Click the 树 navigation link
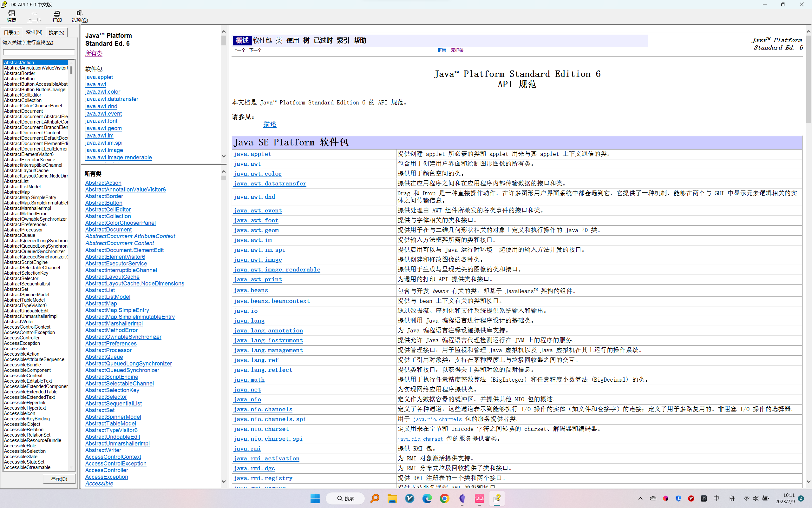 coord(306,40)
